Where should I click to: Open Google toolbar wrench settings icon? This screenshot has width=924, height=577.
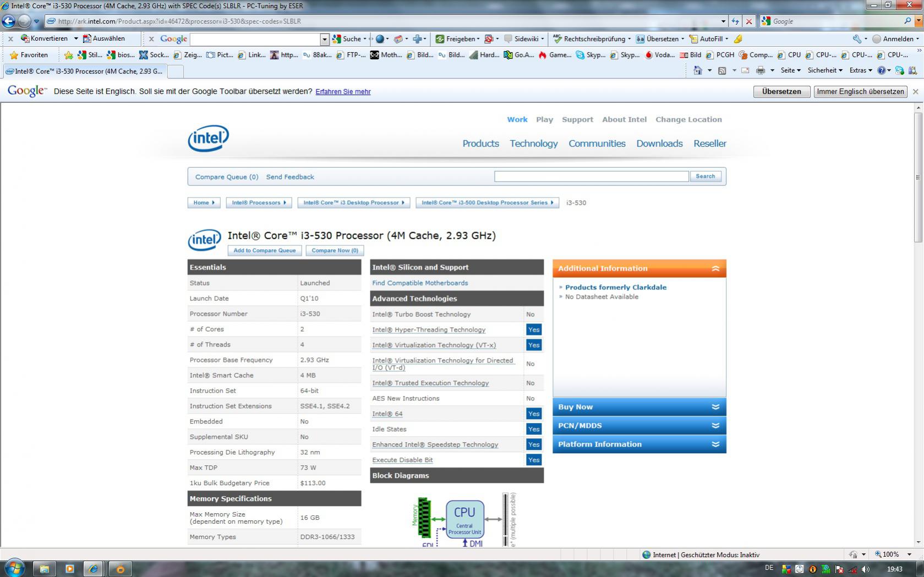point(857,39)
